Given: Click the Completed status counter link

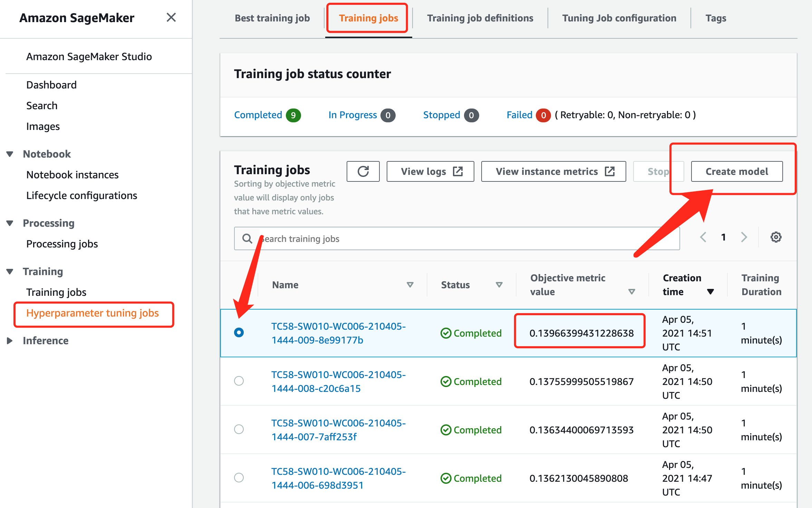Looking at the screenshot, I should click(x=258, y=115).
